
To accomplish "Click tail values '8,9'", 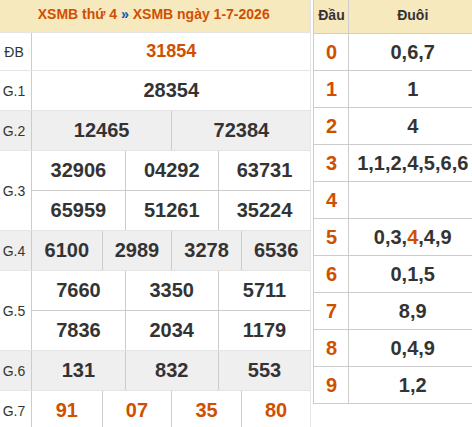I will [413, 311].
